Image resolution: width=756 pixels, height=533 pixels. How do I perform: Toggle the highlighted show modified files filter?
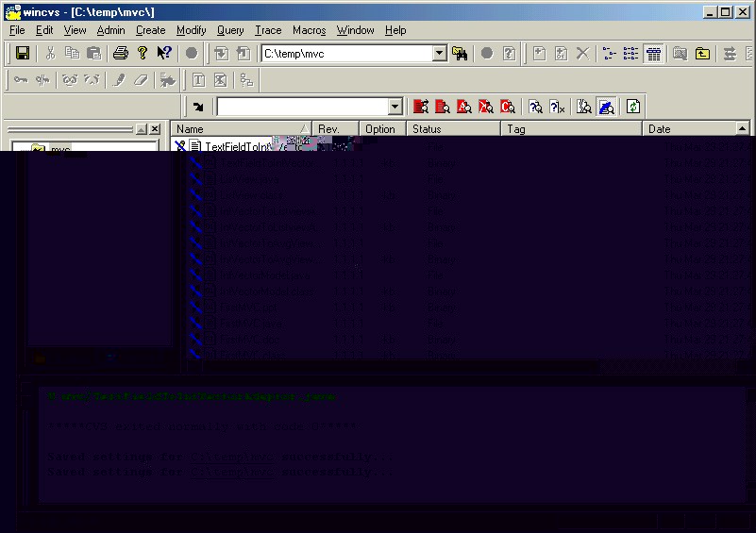[x=607, y=107]
